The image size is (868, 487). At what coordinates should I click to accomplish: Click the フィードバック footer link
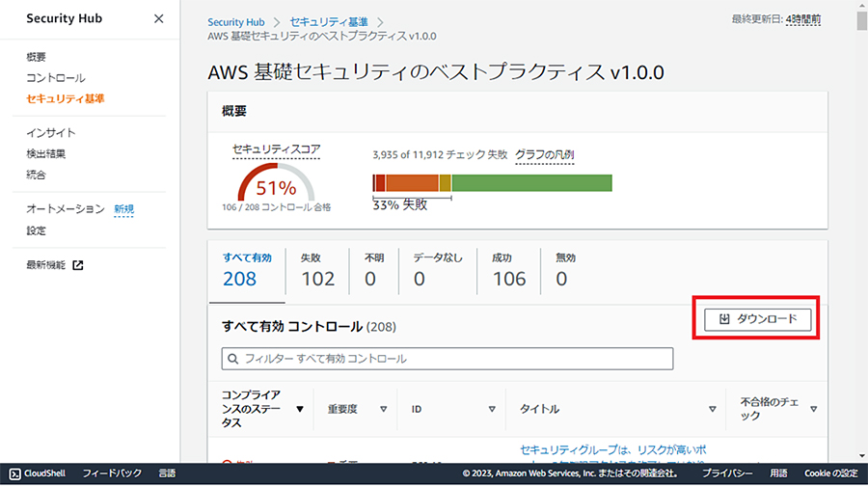tap(112, 473)
